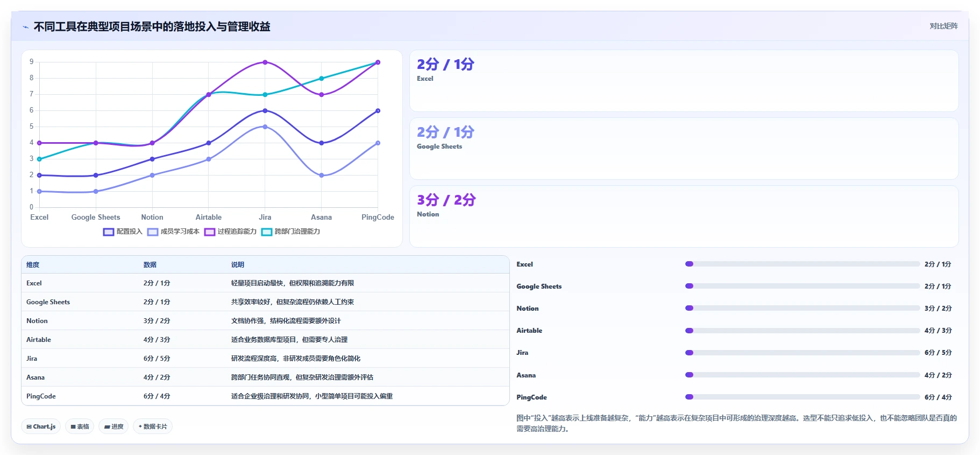
Task: Click the 4分 / 2分 value beside the Asana progress bar
Action: tap(938, 375)
